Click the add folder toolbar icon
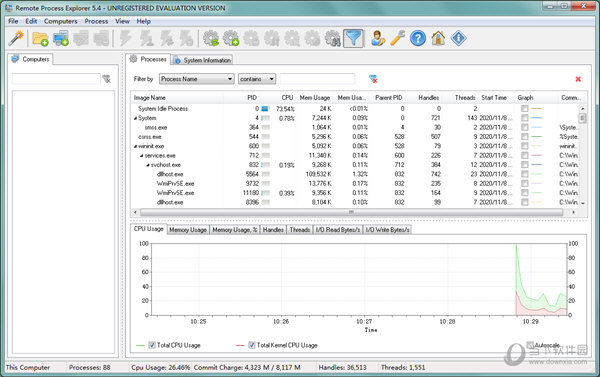 click(x=40, y=39)
